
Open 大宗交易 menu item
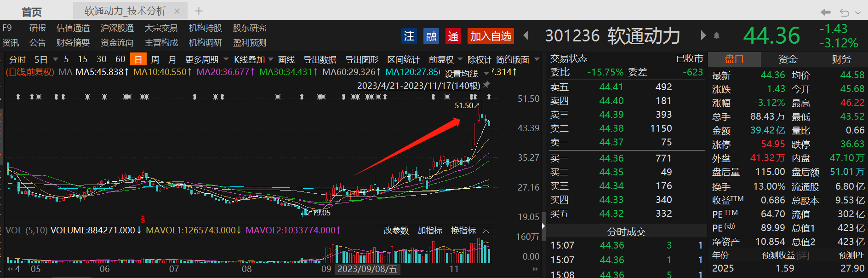click(x=161, y=28)
